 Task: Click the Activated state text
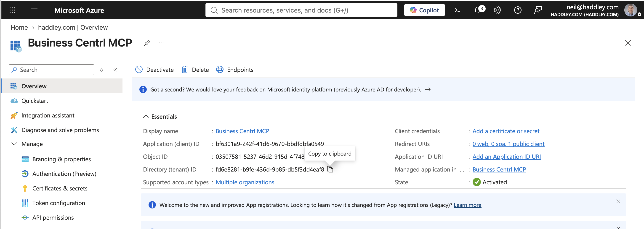[495, 182]
